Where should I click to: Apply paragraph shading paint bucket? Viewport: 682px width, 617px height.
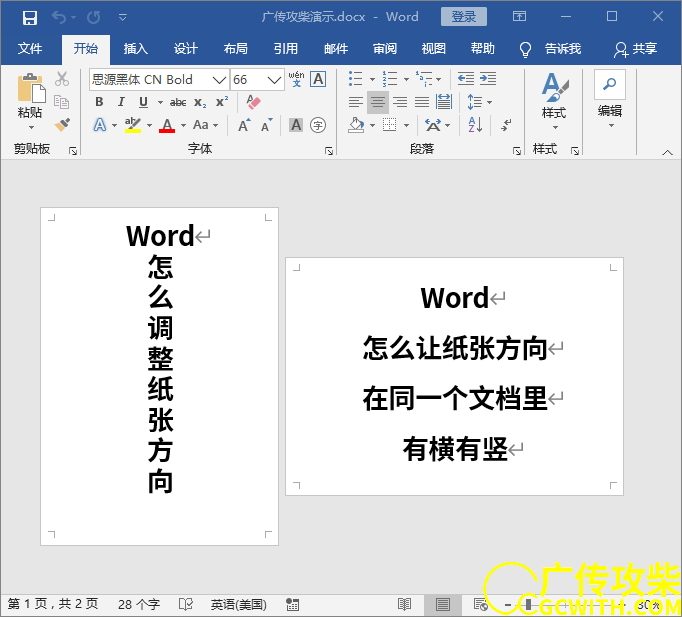(x=356, y=125)
